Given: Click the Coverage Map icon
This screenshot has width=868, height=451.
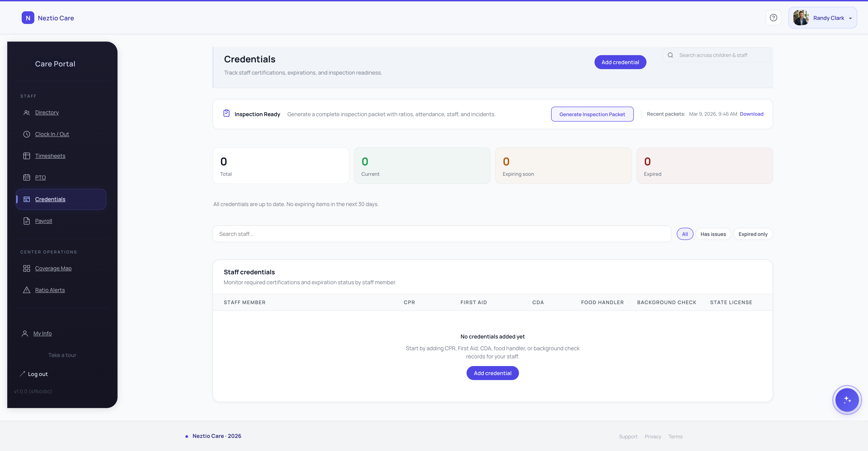Looking at the screenshot, I should [27, 268].
